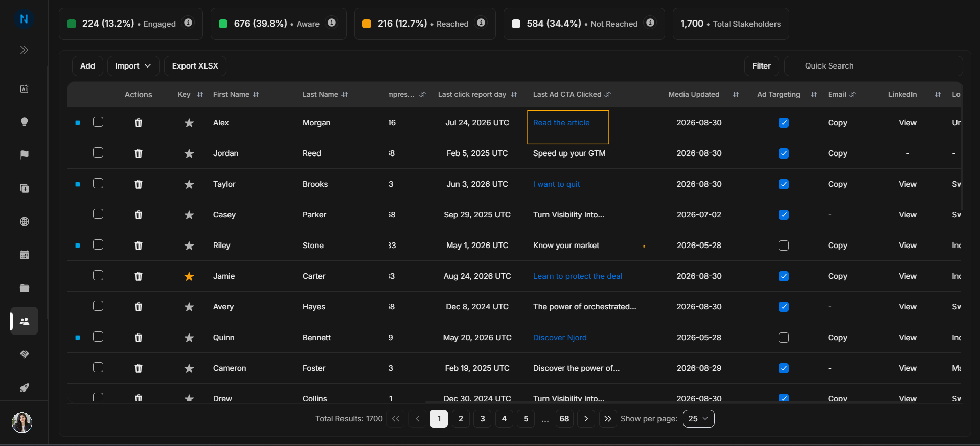
Task: Open the globe sidebar icon
Action: 24,221
